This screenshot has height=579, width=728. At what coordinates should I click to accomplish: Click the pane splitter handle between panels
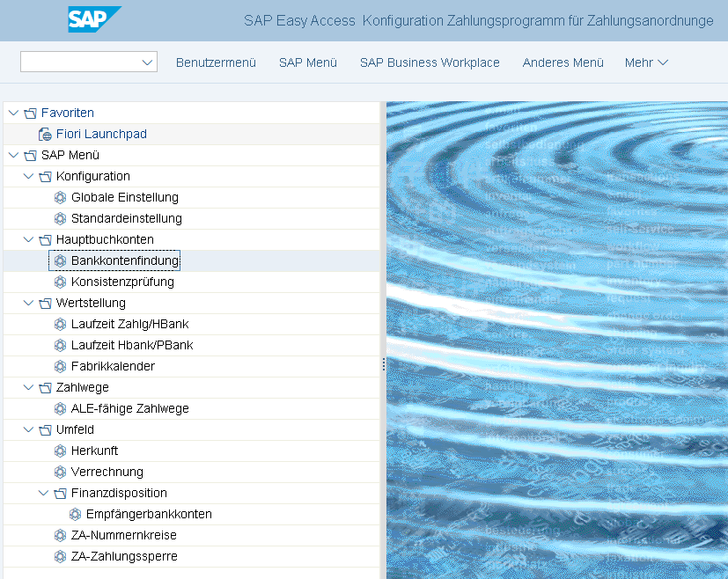[383, 364]
